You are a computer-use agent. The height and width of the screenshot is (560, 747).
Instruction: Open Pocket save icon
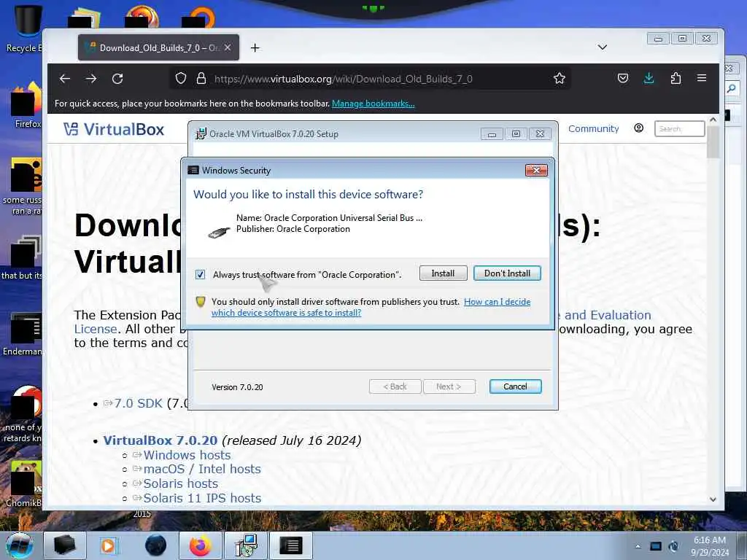(x=623, y=79)
